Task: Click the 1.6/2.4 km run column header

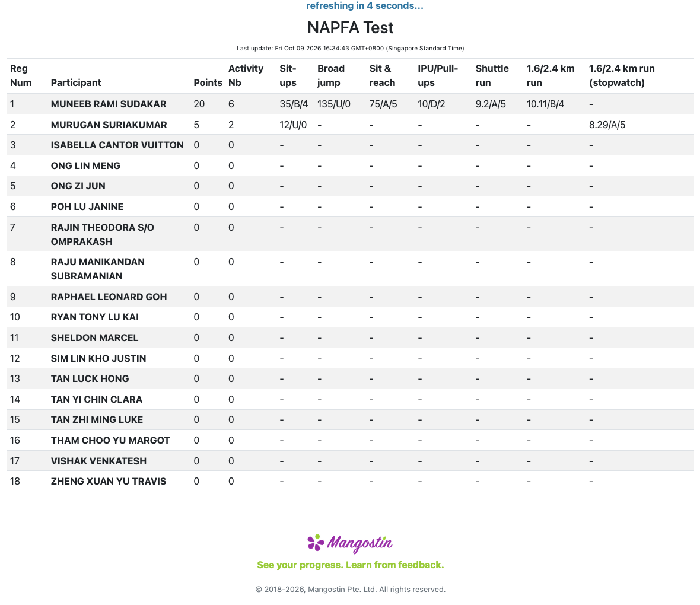Action: click(x=550, y=75)
